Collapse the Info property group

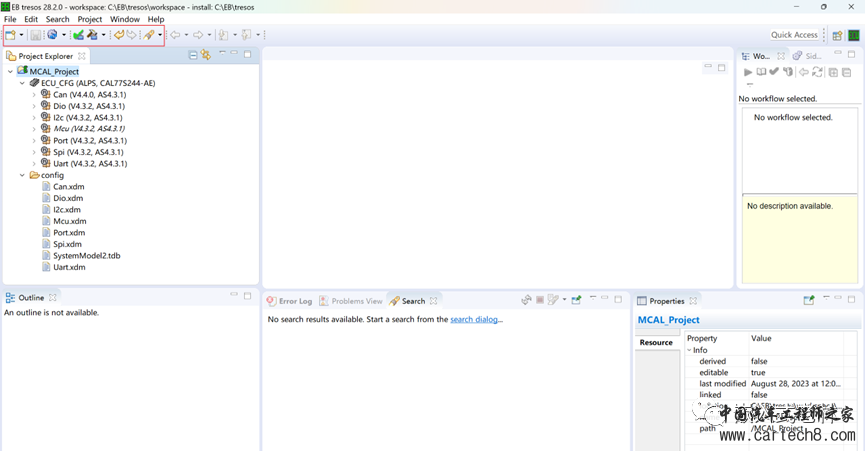click(690, 350)
